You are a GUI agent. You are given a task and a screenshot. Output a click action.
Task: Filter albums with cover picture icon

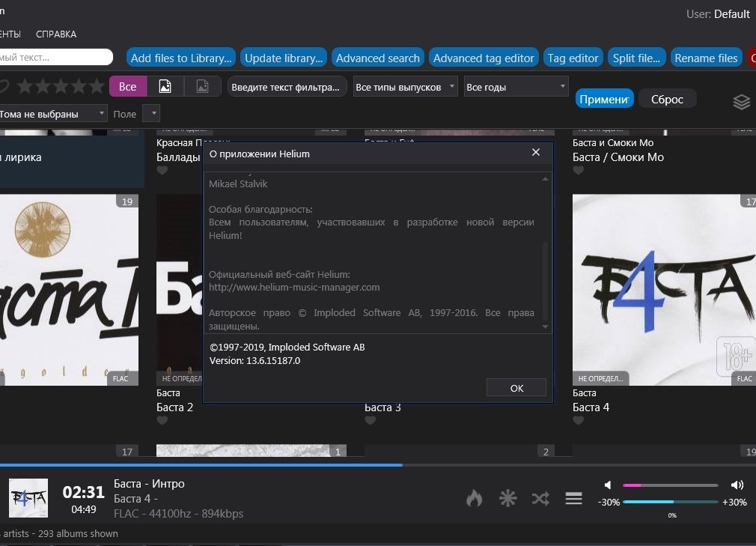point(165,86)
